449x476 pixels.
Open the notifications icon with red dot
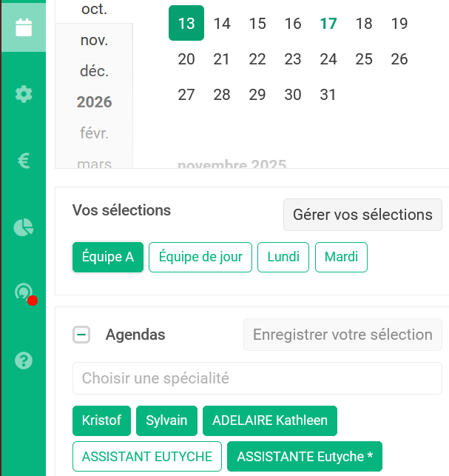(x=24, y=293)
